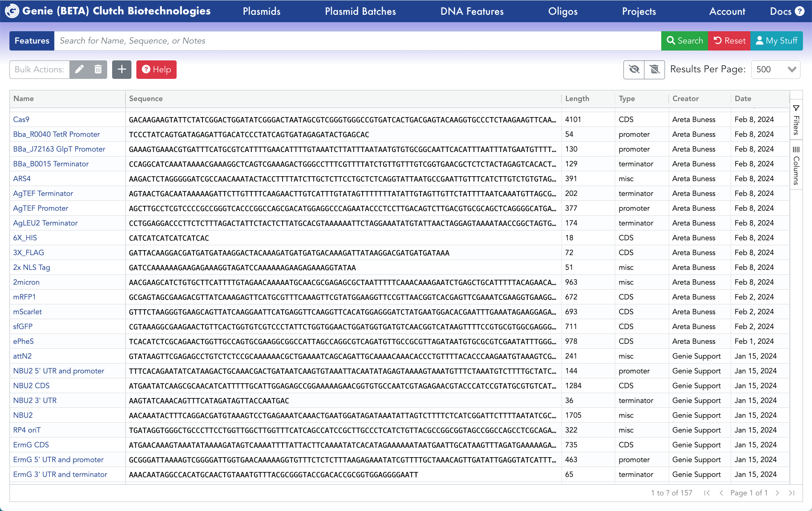Image resolution: width=812 pixels, height=511 pixels.
Task: Open the Bba_R0040 TetR Promoter link
Action: click(56, 134)
